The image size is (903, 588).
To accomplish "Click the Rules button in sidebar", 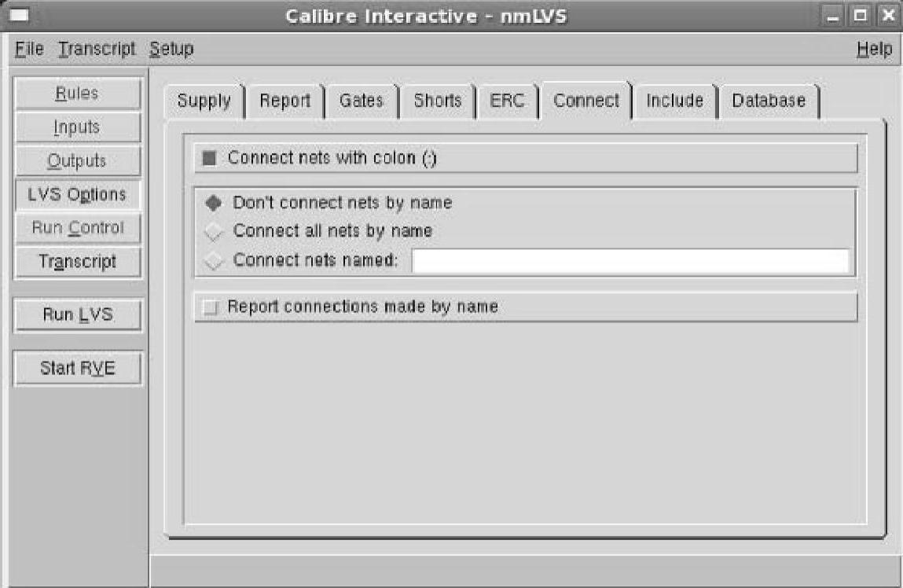I will (78, 94).
